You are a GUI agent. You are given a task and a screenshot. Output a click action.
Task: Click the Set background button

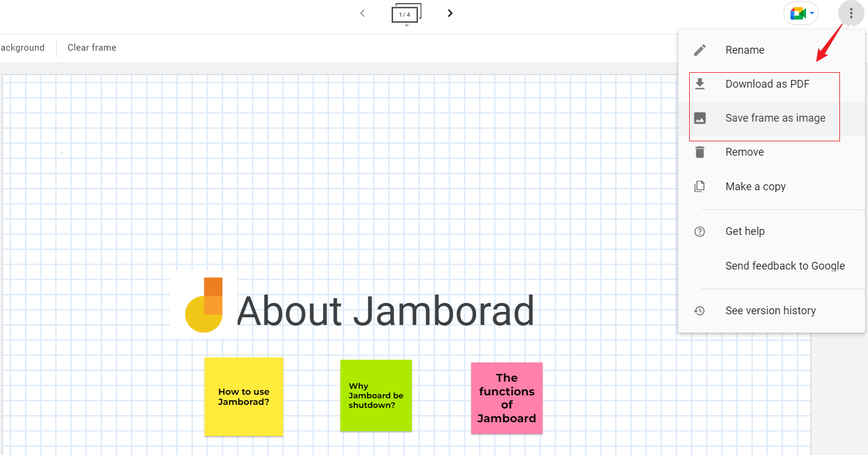pyautogui.click(x=22, y=48)
